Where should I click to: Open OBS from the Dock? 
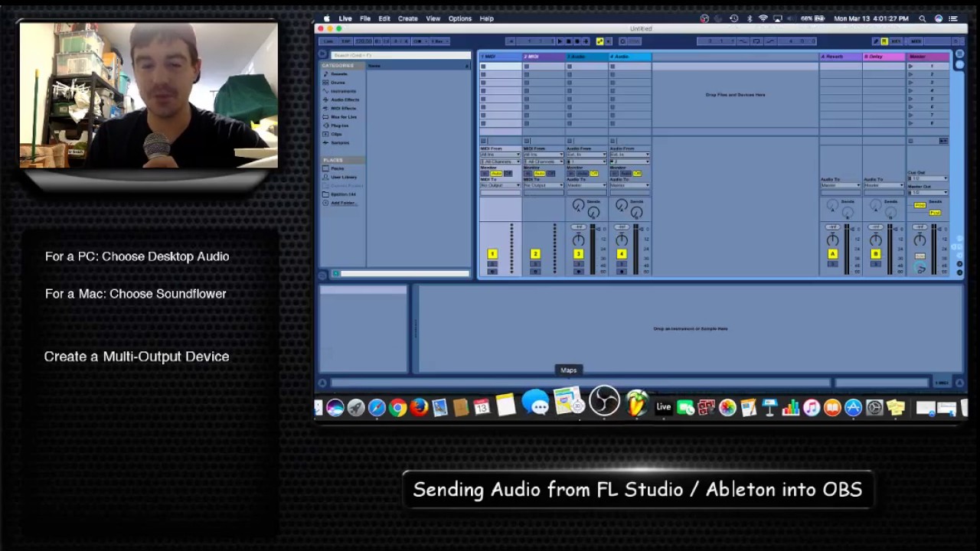[604, 401]
